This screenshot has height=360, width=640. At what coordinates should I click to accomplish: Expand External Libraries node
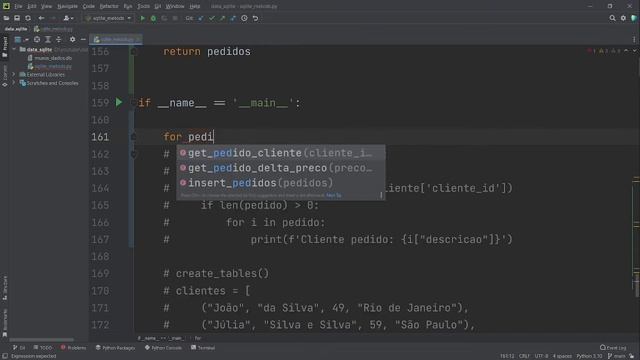(x=14, y=75)
